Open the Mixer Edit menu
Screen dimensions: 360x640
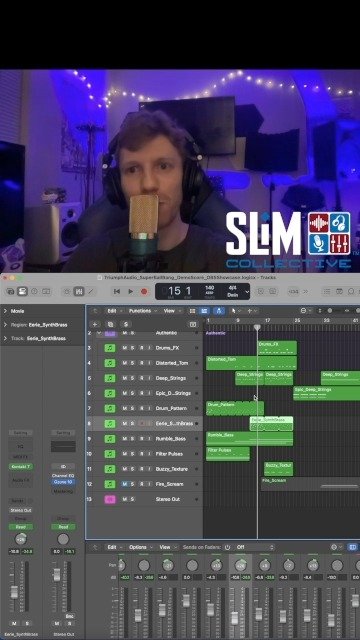[114, 547]
